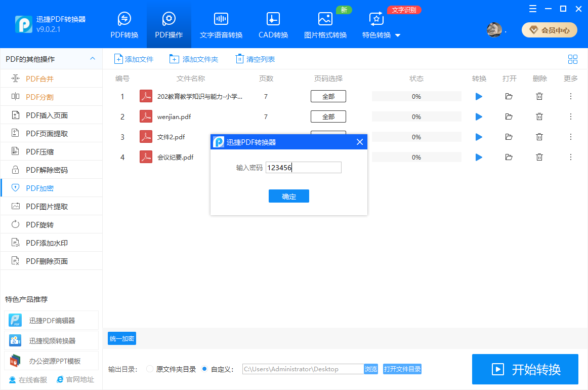Select PDF添加水印 in the sidebar
The height and width of the screenshot is (390, 588).
pyautogui.click(x=52, y=243)
